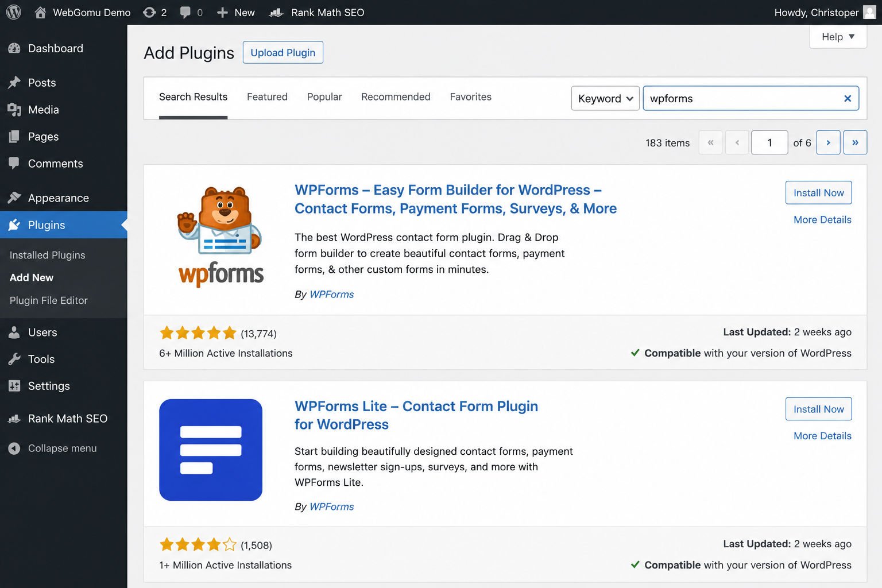
Task: Click the Tools wrench icon
Action: [x=14, y=359]
